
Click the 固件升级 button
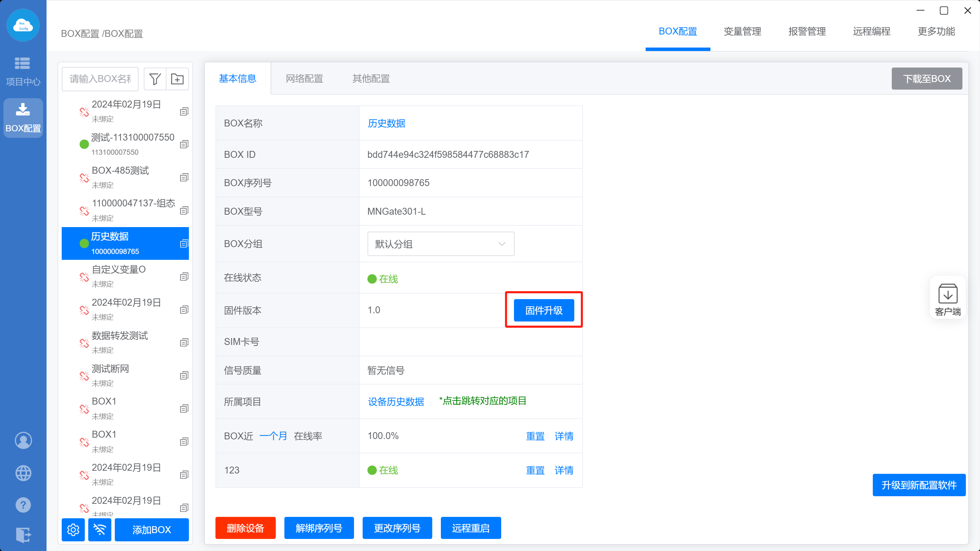click(x=544, y=310)
